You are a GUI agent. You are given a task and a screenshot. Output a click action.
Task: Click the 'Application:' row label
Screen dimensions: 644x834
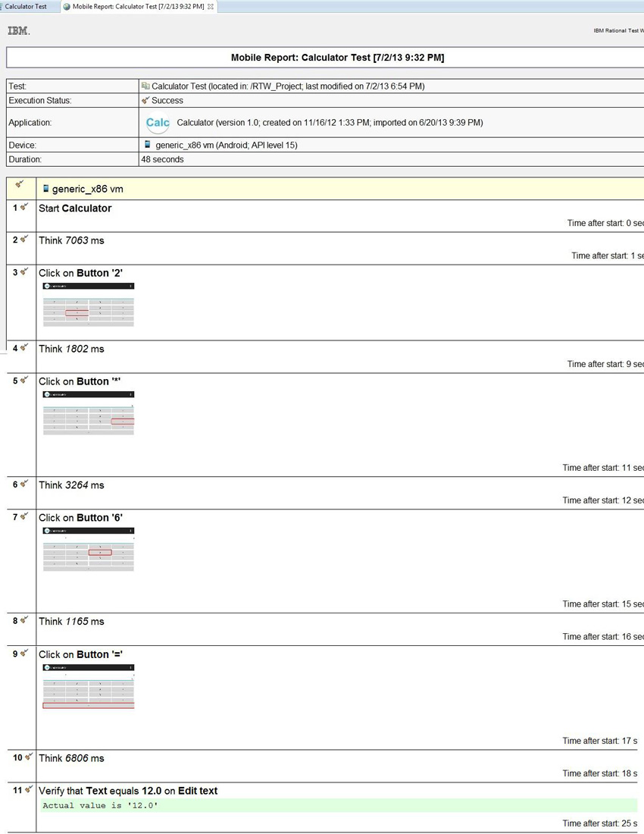pos(30,122)
